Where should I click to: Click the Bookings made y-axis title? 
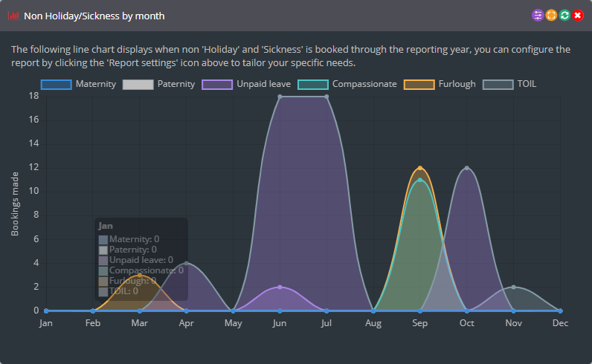15,204
